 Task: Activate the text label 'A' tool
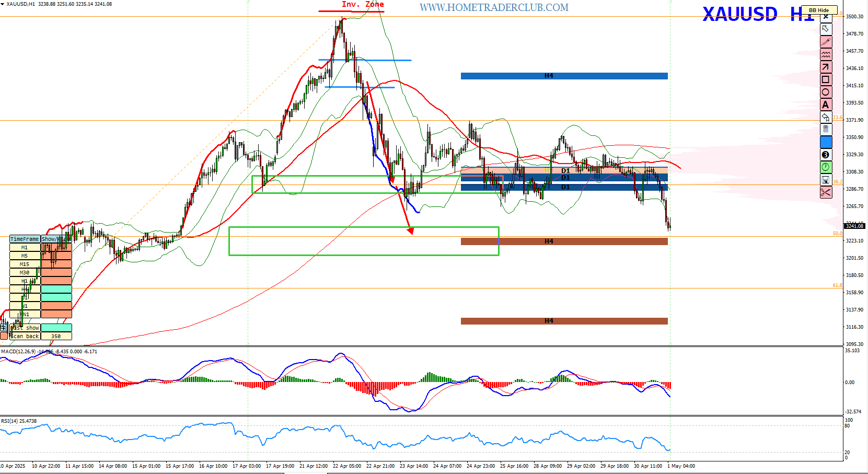pos(826,105)
